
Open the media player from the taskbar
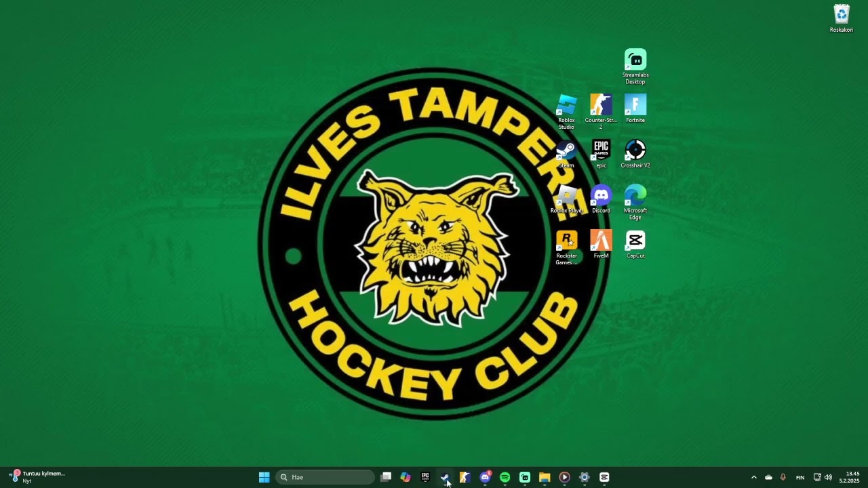[564, 477]
